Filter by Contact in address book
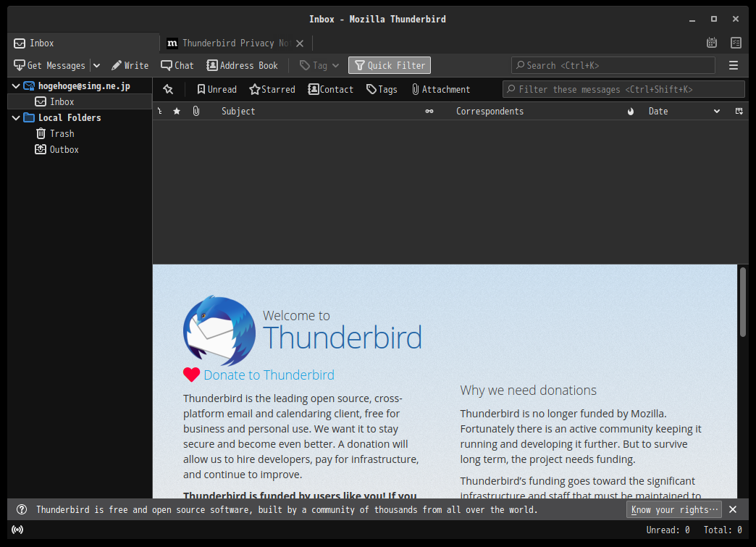This screenshot has width=756, height=547. coord(331,89)
